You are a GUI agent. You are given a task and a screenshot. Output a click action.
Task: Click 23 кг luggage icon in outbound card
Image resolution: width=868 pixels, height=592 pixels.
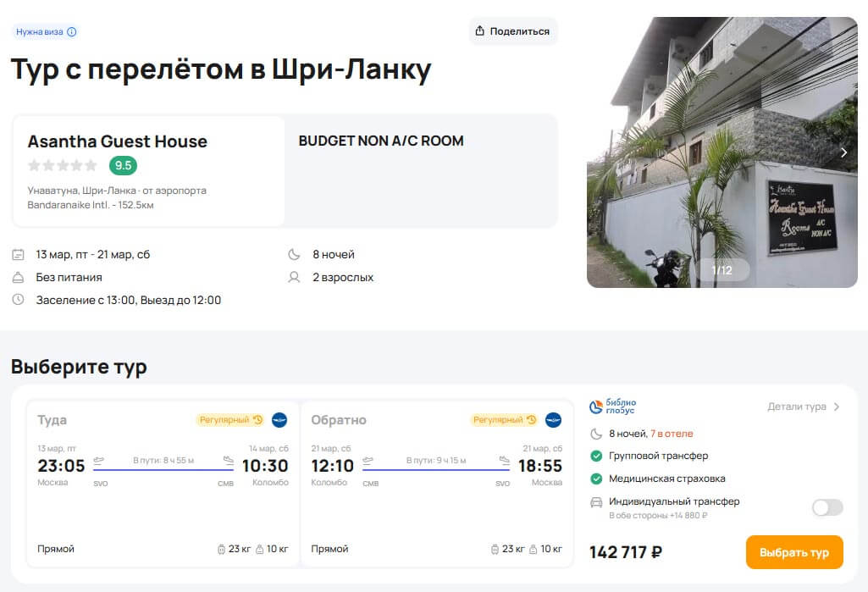point(221,550)
